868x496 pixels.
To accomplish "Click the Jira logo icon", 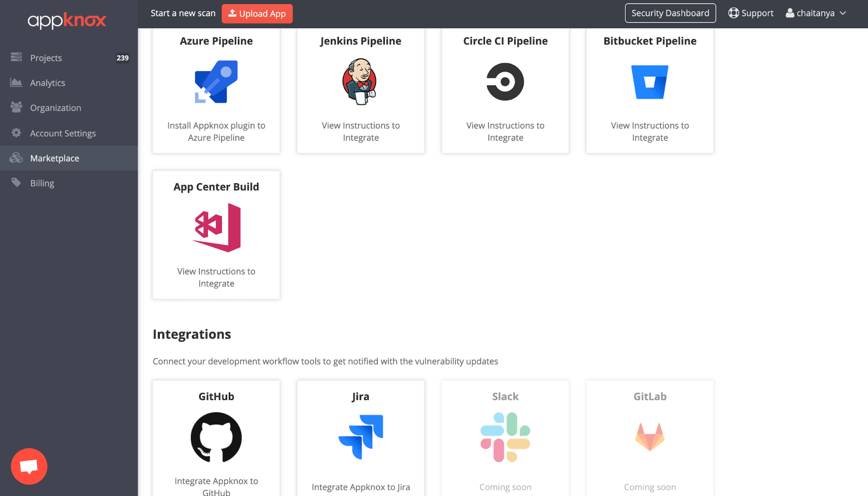I will coord(360,437).
